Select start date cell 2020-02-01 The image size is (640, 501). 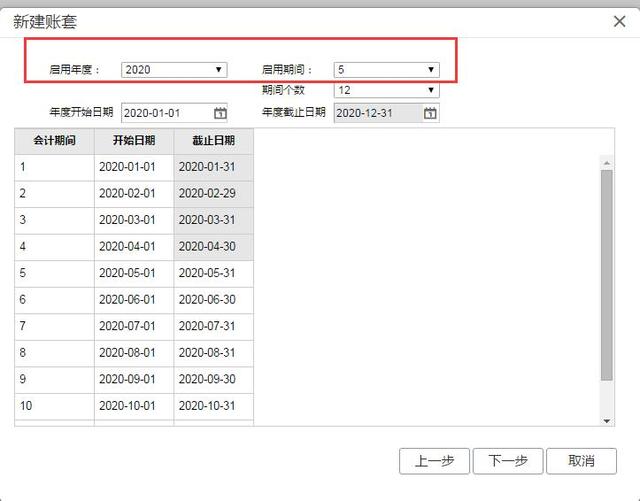134,194
